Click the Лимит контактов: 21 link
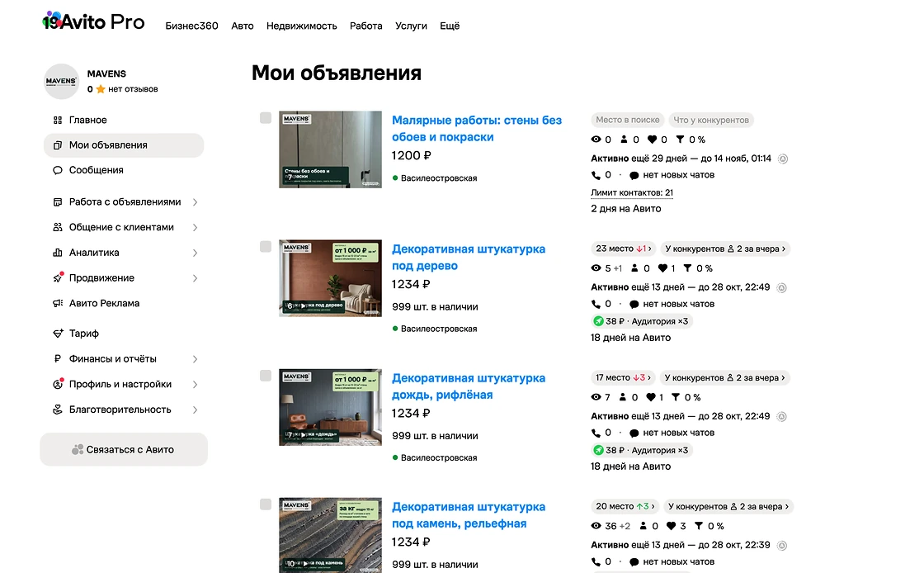 pos(632,192)
